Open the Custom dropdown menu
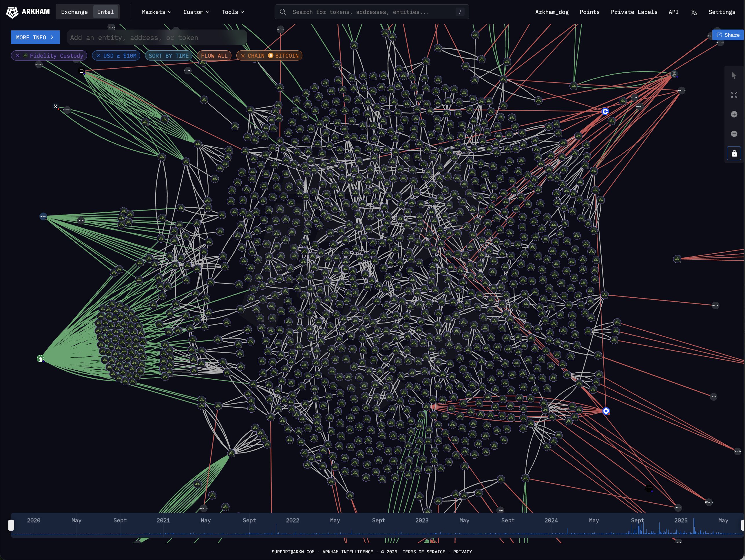745x560 pixels. click(196, 12)
